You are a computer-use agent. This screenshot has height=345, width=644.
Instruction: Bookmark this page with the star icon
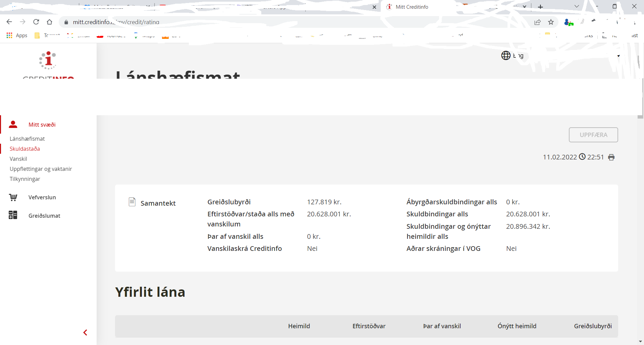(551, 22)
